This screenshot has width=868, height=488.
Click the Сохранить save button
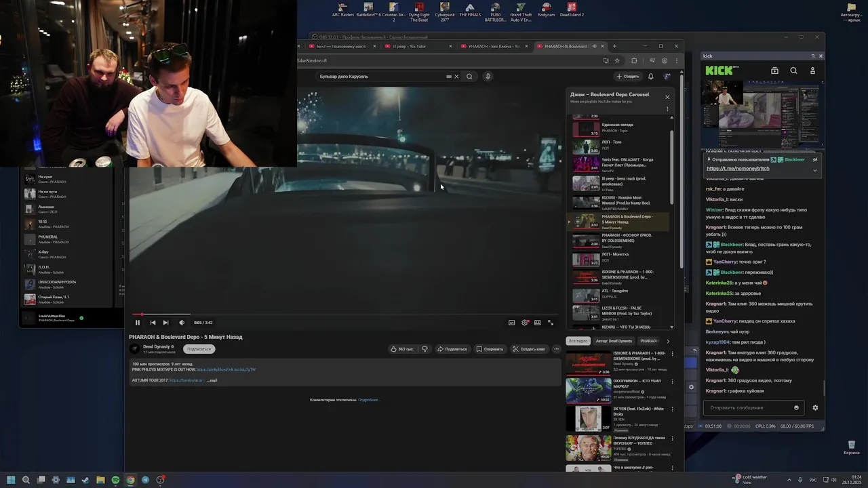pyautogui.click(x=490, y=349)
